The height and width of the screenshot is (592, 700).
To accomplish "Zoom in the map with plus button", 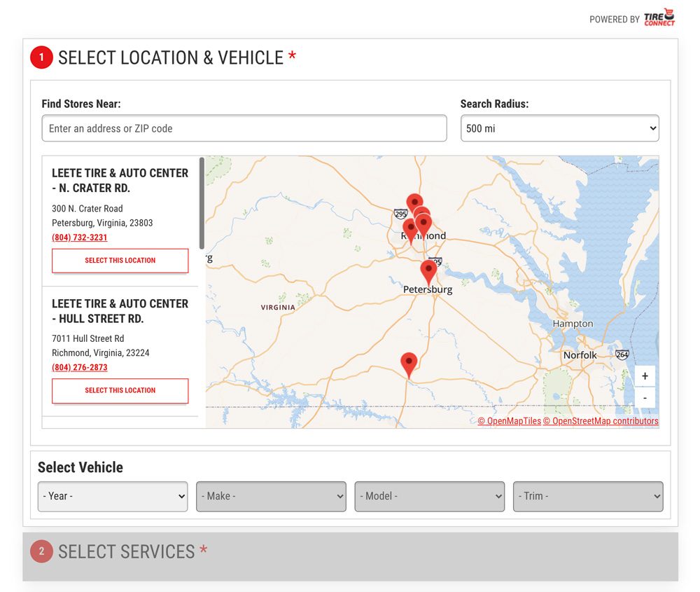I will coord(645,376).
